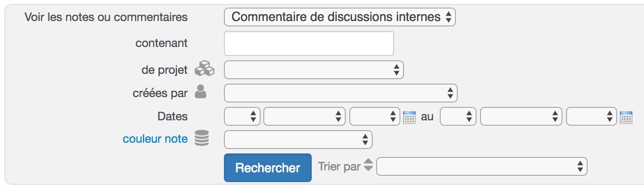Open the Trier par sort dropdown

point(482,167)
